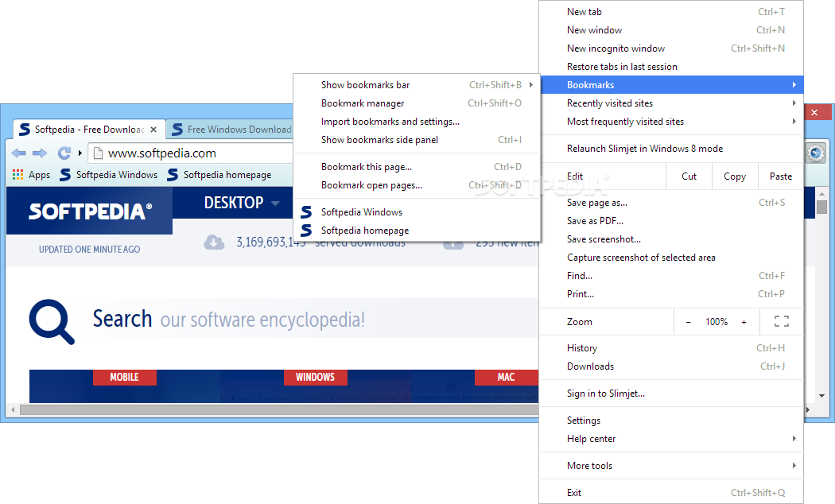Click the horizontal scrollbar of the page
This screenshot has height=504, width=835.
(279, 410)
